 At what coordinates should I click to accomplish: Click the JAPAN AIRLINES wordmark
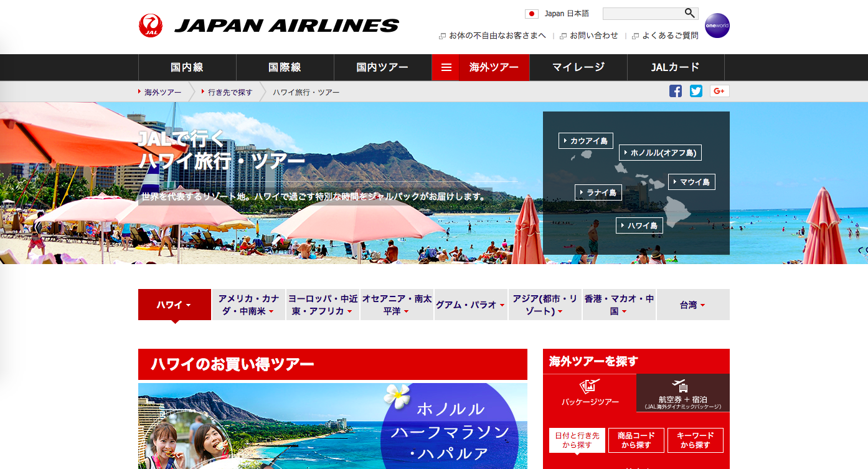(287, 26)
